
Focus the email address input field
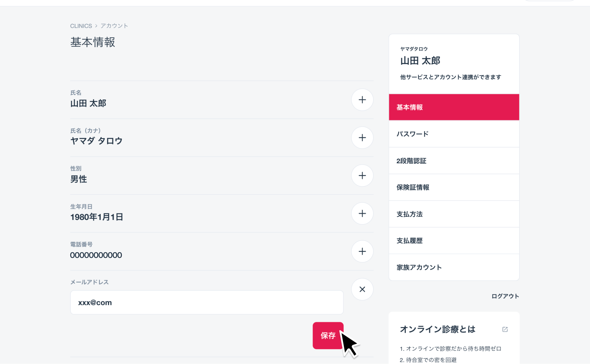pyautogui.click(x=207, y=303)
